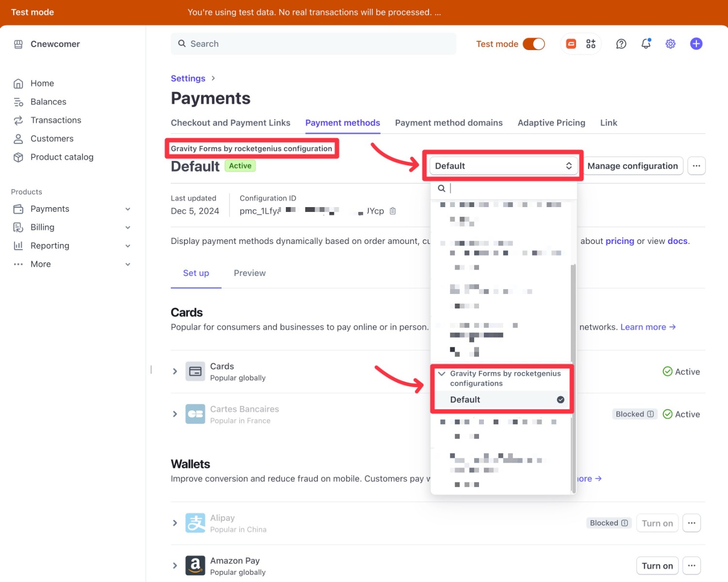Viewport: 728px width, 582px height.
Task: Switch to Checkout and Payment Links tab
Action: 231,123
